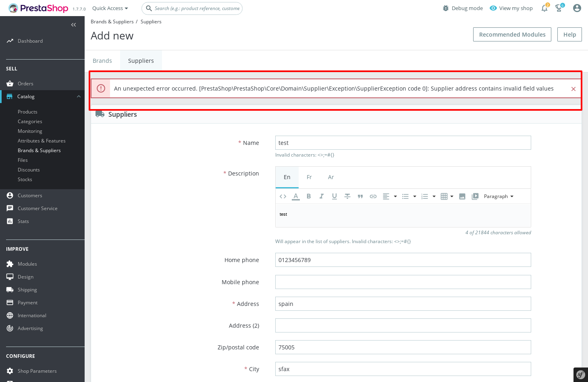
Task: Apply bold formatting in description editor
Action: [x=309, y=196]
